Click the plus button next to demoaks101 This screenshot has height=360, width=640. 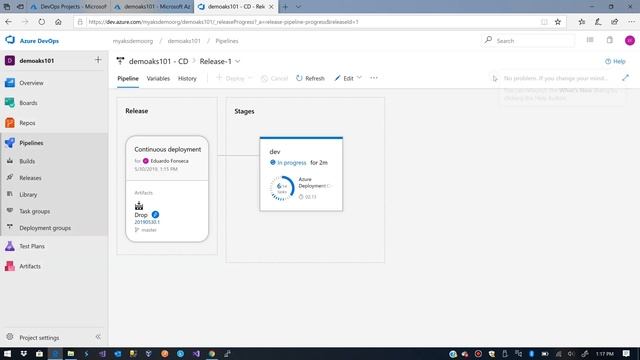pos(98,60)
